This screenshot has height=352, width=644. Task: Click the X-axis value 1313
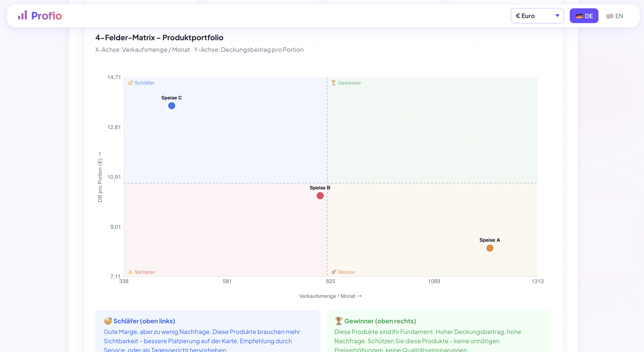coord(537,281)
